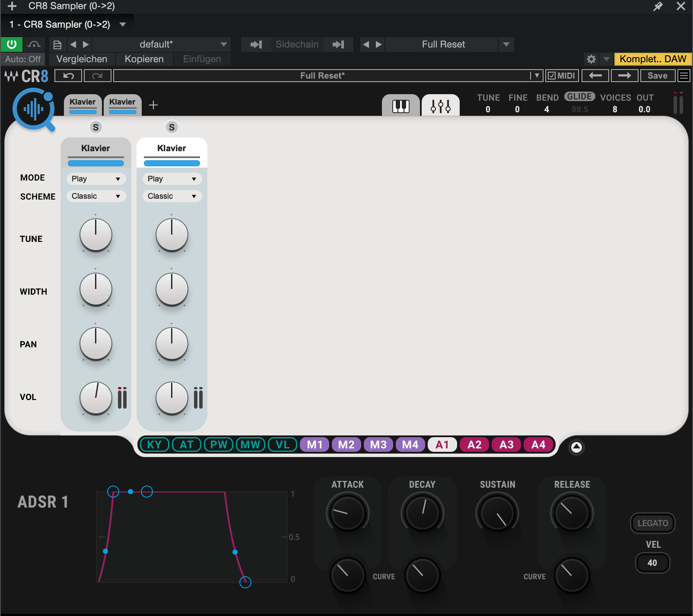Viewport: 693px width, 616px height.
Task: Toggle the Sidechain button
Action: (x=297, y=44)
